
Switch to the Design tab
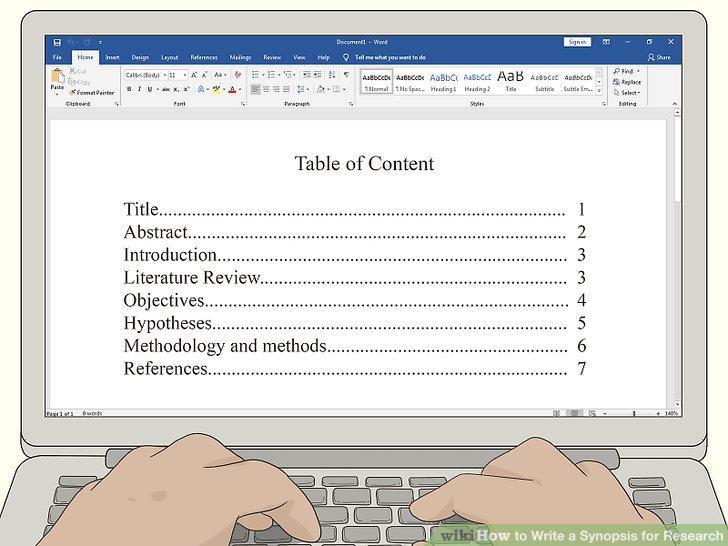(140, 57)
